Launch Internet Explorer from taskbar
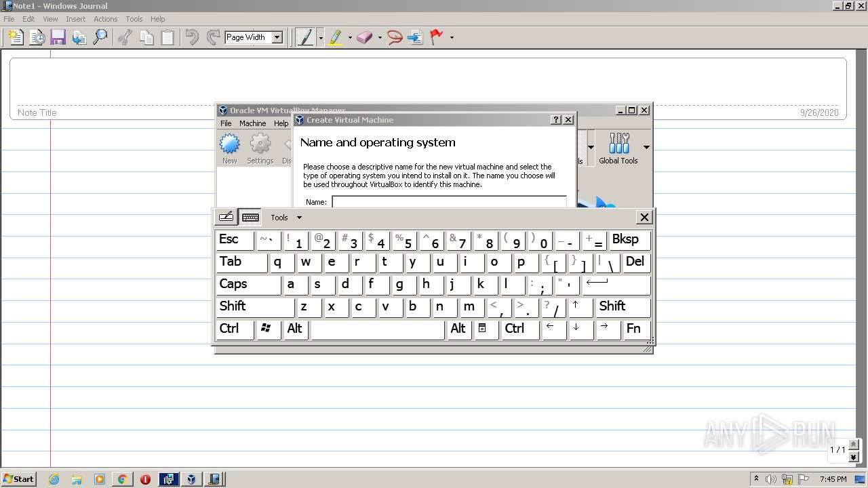The width and height of the screenshot is (868, 488). click(54, 479)
